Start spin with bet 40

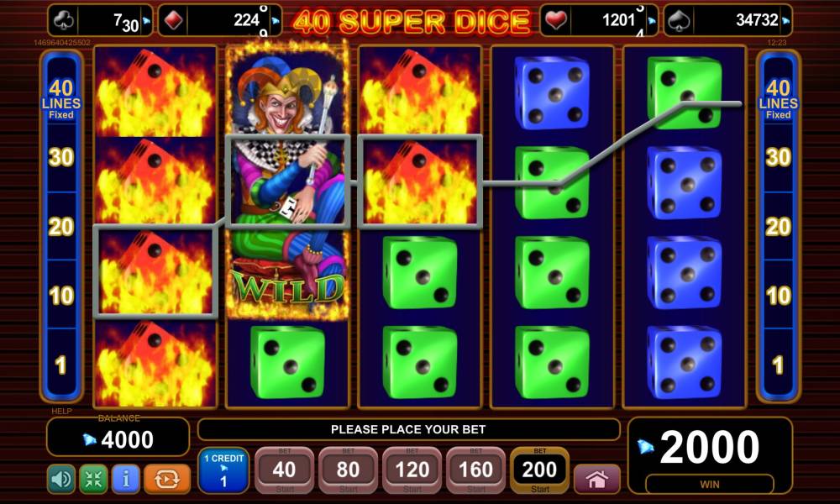(284, 470)
